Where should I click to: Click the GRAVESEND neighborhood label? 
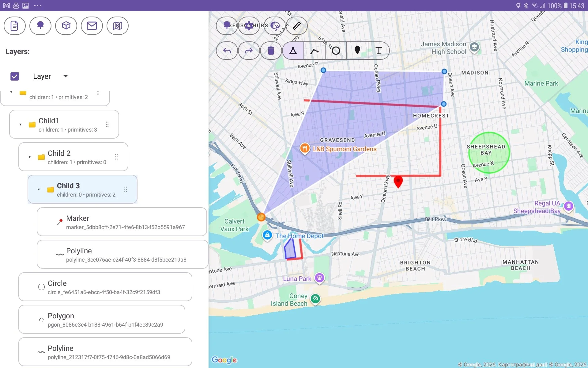pos(337,140)
